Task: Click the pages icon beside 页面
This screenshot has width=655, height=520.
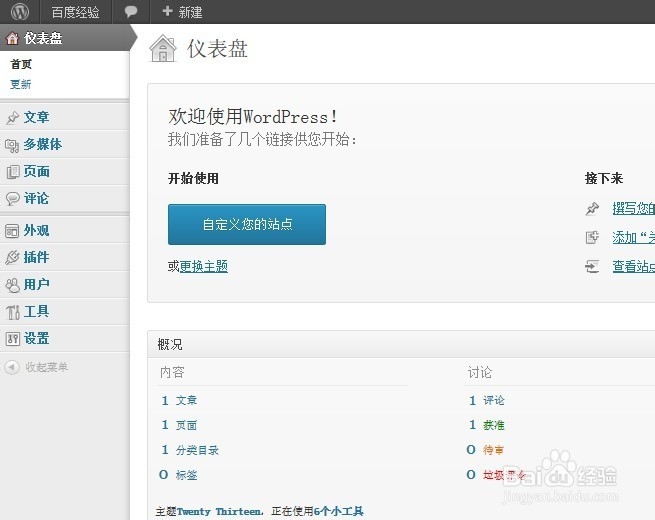Action: pos(13,172)
